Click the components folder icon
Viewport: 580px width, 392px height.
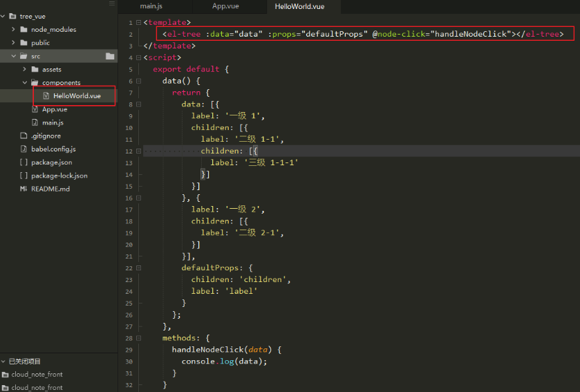click(35, 82)
